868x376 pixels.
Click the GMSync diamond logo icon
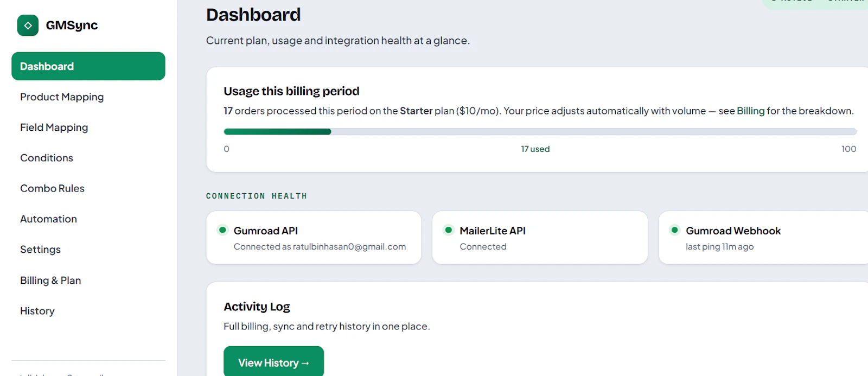(x=28, y=26)
